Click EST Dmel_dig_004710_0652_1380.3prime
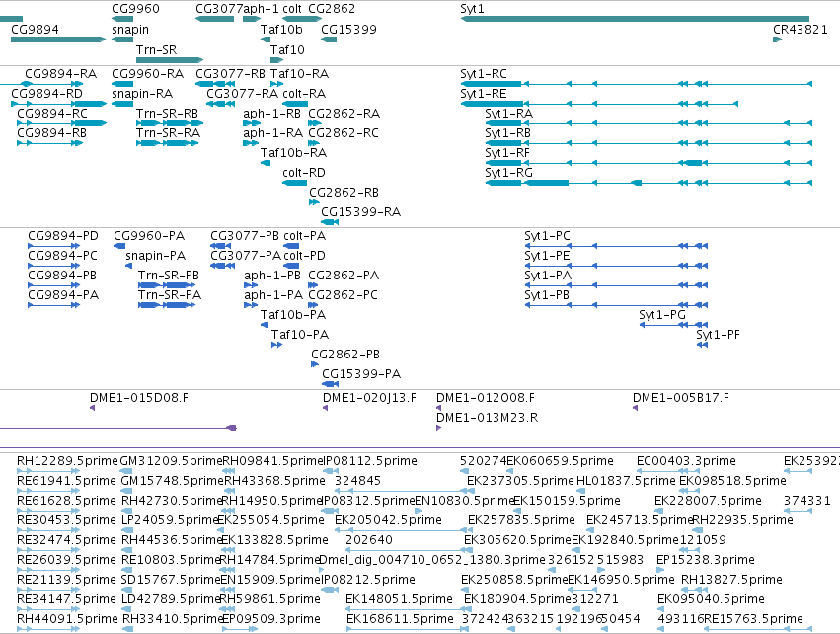The image size is (840, 634). (432, 560)
